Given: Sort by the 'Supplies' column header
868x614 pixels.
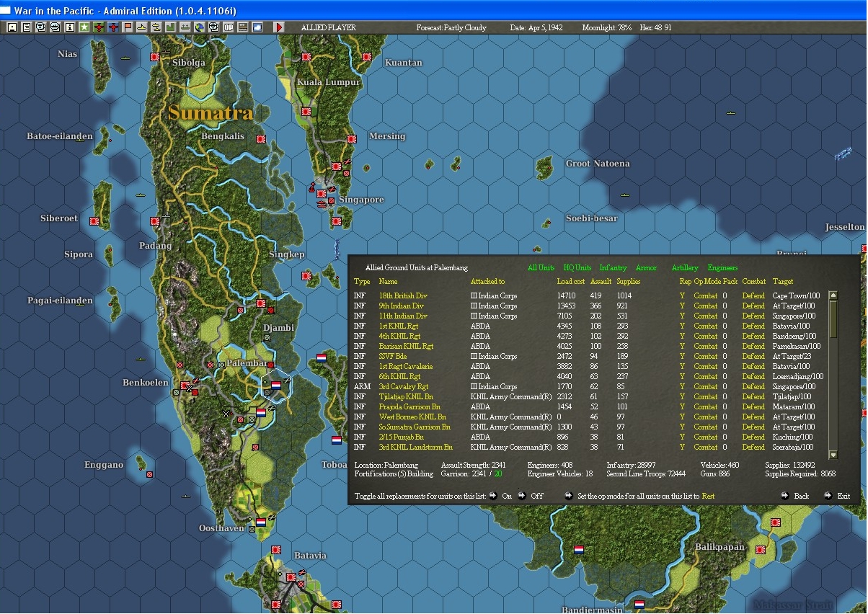Looking at the screenshot, I should 629,281.
